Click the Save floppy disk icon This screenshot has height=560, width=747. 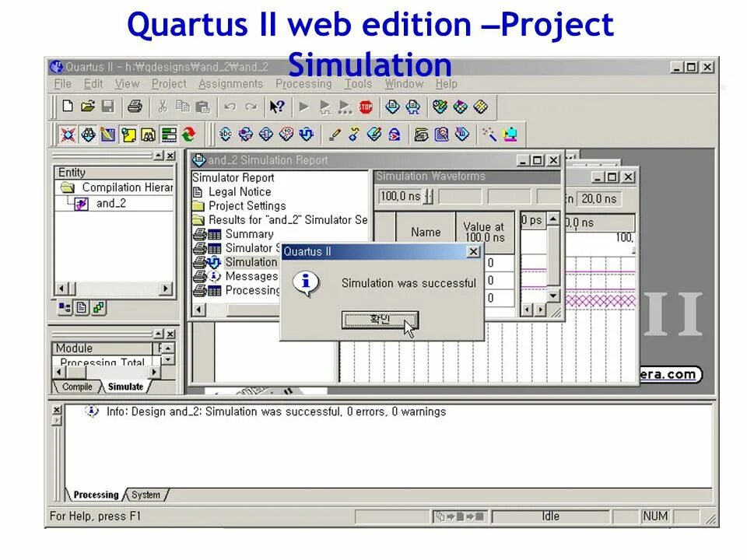108,107
